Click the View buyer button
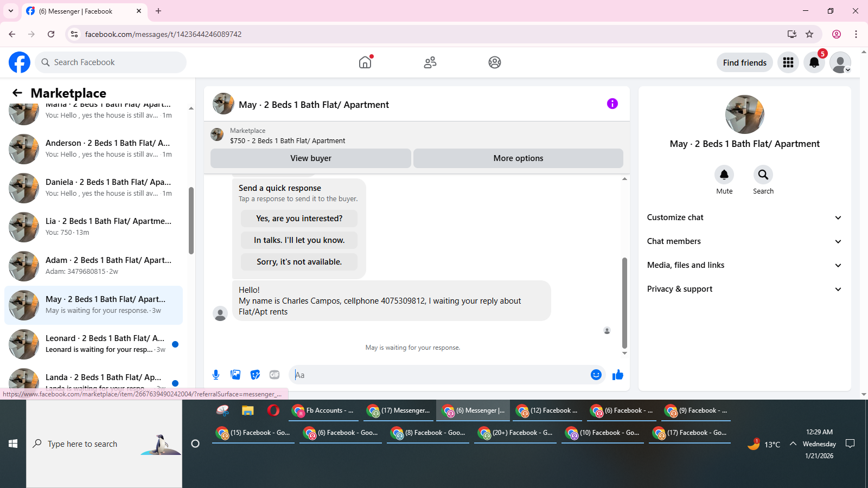This screenshot has width=868, height=488. [311, 158]
